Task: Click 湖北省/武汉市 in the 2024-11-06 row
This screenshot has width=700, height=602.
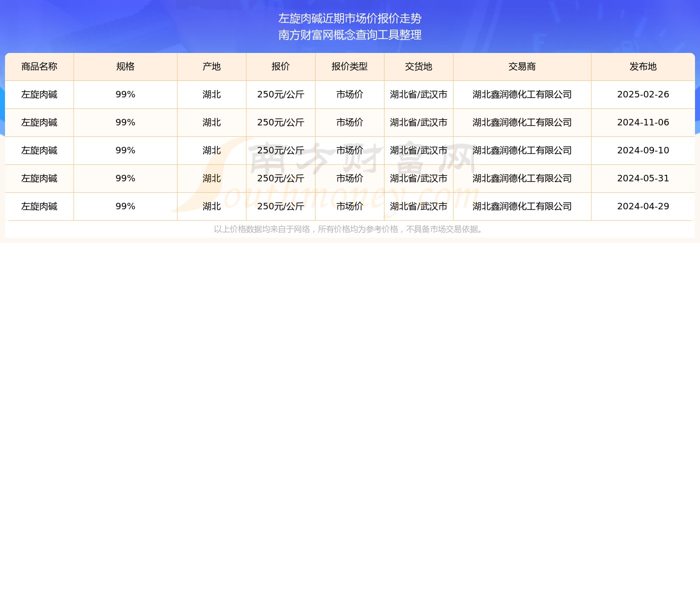Action: [419, 122]
